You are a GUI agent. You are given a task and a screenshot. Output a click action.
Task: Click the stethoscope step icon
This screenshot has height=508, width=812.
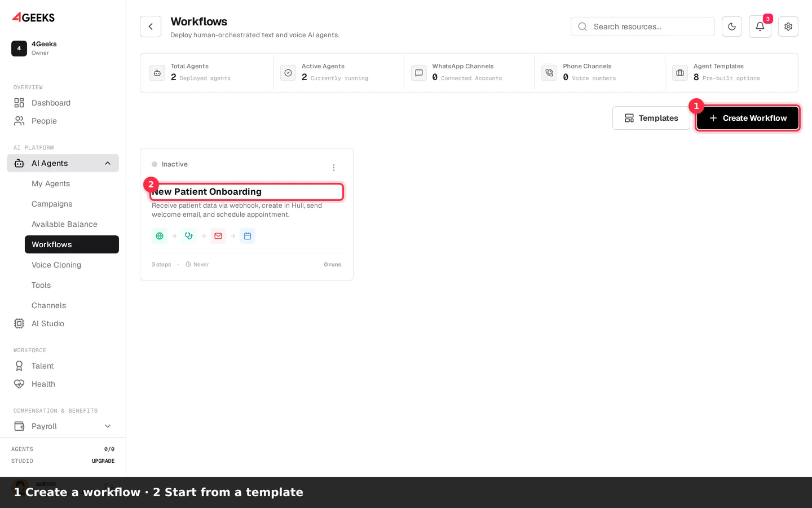[x=189, y=236]
